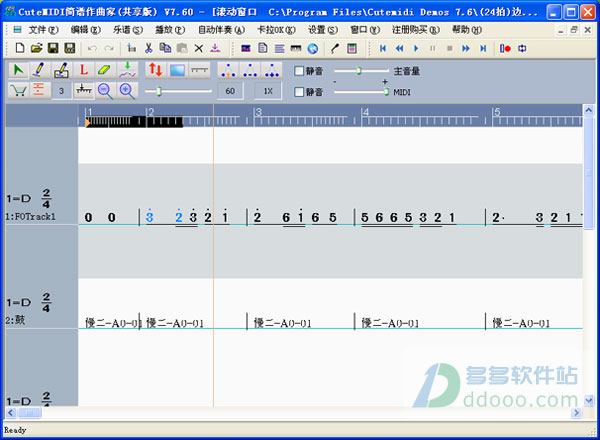The image size is (600, 440).
Task: Open the 卡拉OK(K) menu
Action: click(x=276, y=29)
